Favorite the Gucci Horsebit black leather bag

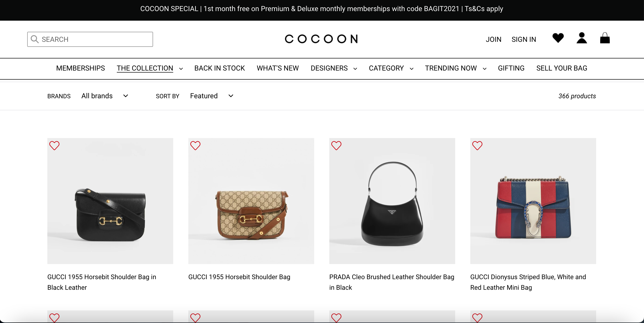(54, 145)
